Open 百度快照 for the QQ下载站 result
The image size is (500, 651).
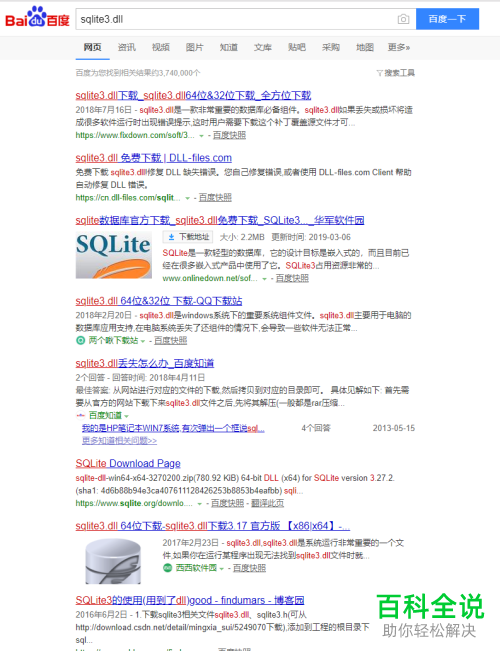point(170,340)
